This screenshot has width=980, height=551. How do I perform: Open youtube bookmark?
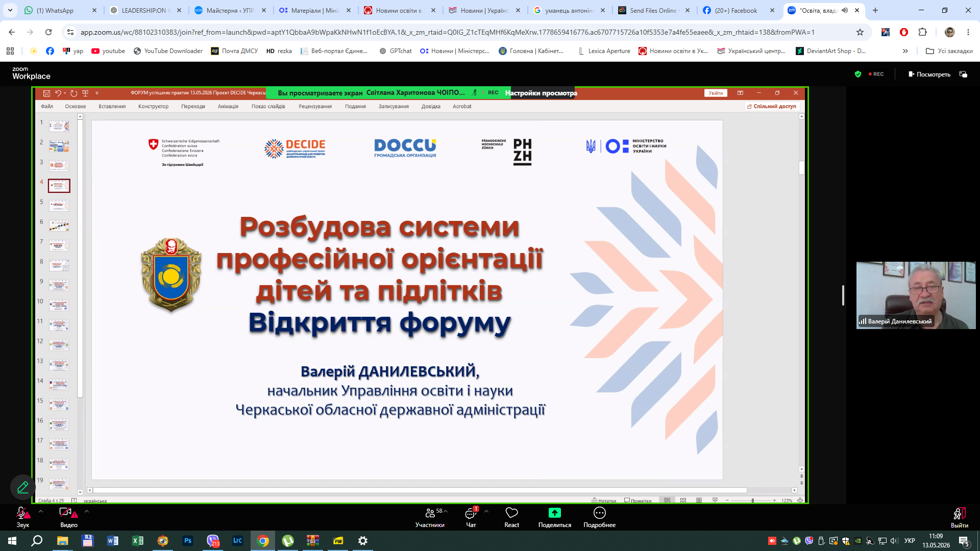[108, 51]
